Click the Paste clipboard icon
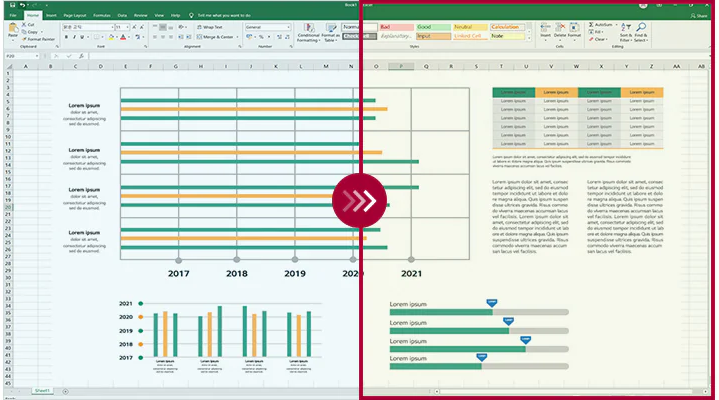Viewport: 719px width, 400px height. 13,30
